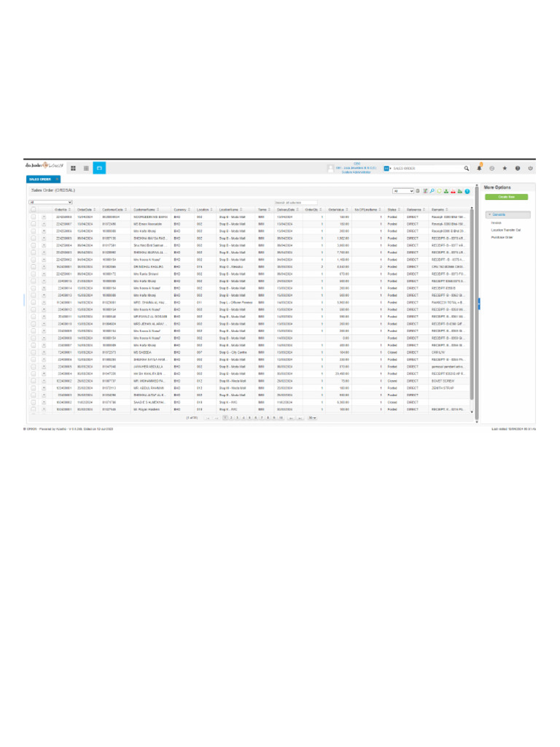
Task: Open the Purchase Order link
Action: 502,237
